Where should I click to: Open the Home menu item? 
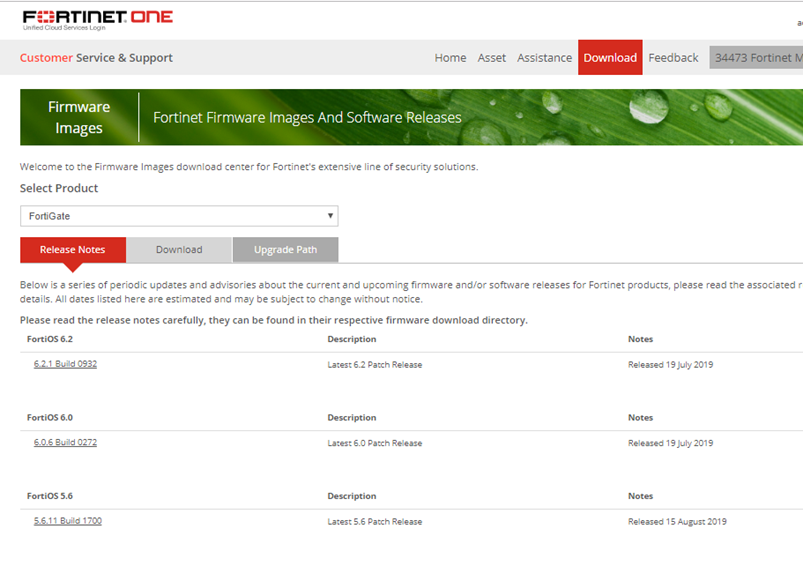click(450, 58)
